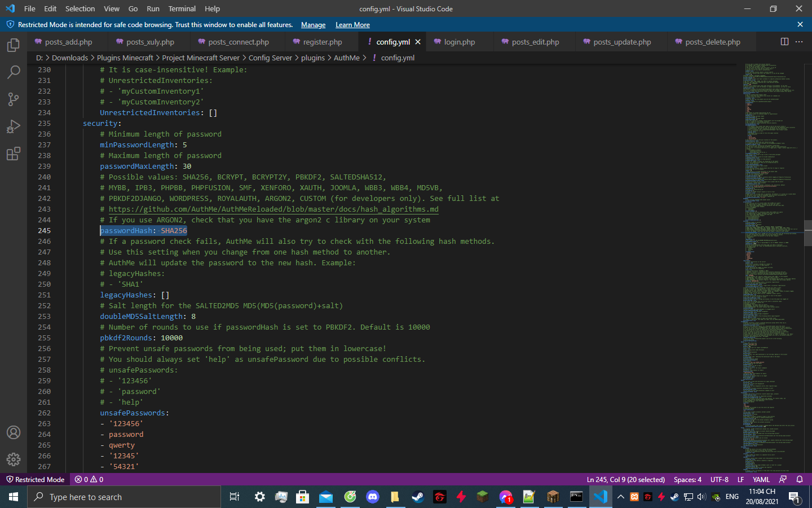Split the editor to the right
Image resolution: width=812 pixels, height=508 pixels.
[x=784, y=42]
